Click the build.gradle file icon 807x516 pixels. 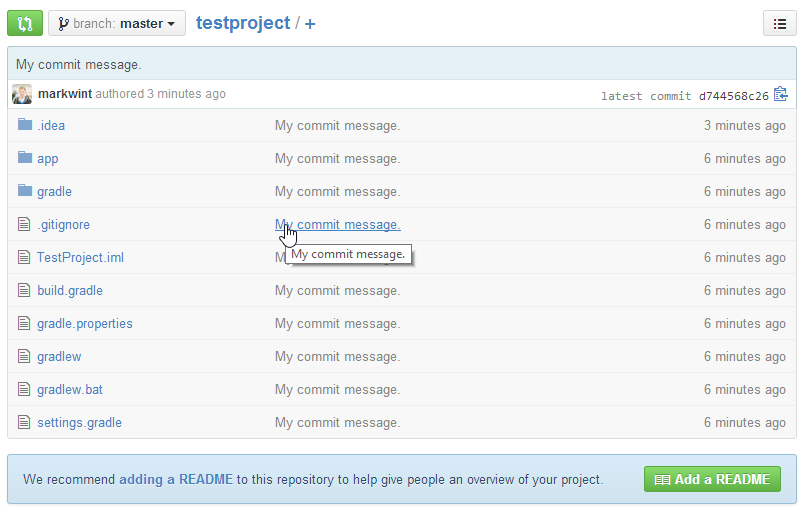(x=25, y=290)
